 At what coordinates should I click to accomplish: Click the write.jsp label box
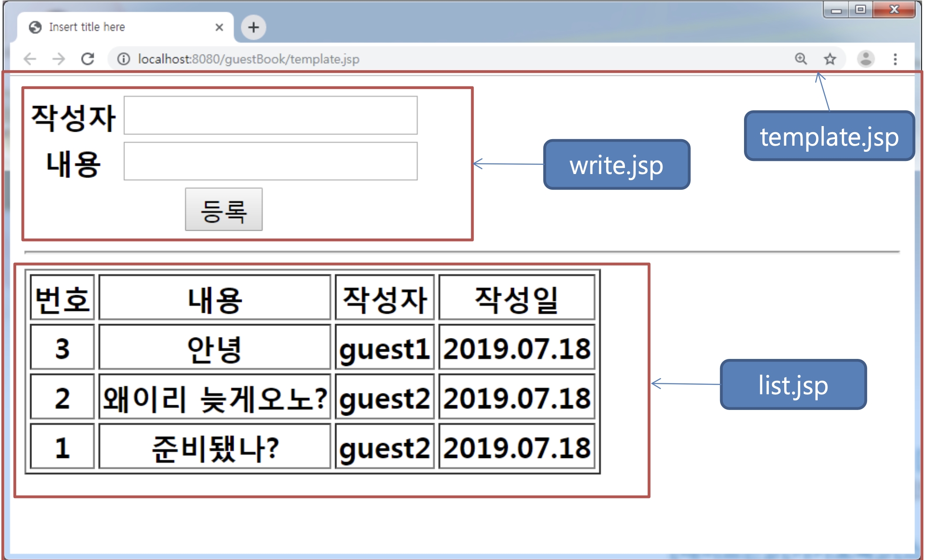tap(617, 165)
